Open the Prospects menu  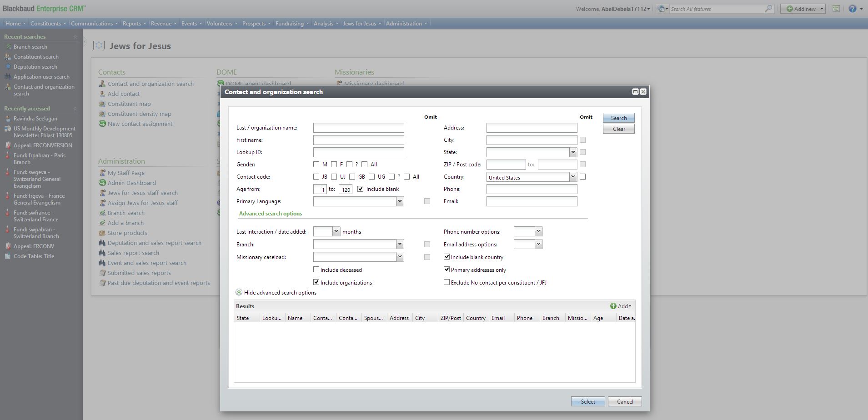coord(256,23)
